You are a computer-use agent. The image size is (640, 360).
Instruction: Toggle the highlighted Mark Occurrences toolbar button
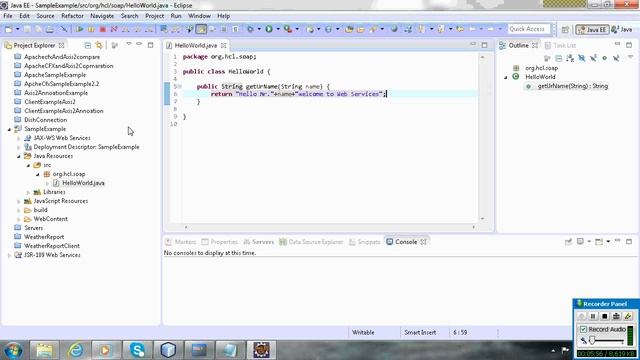[201, 29]
